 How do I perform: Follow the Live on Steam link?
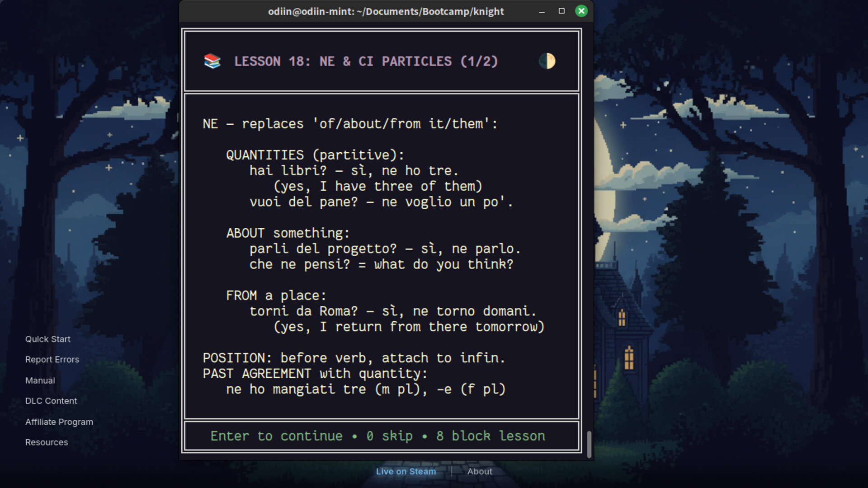pyautogui.click(x=406, y=471)
